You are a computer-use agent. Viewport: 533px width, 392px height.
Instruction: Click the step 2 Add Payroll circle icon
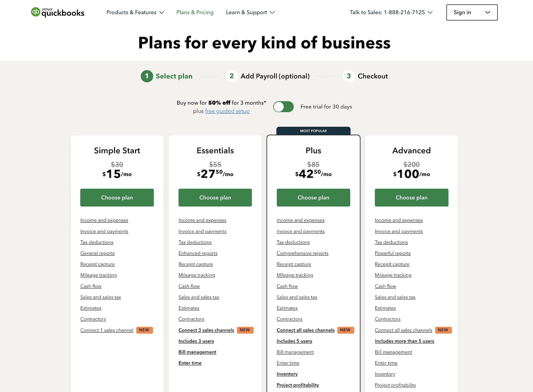tap(232, 76)
